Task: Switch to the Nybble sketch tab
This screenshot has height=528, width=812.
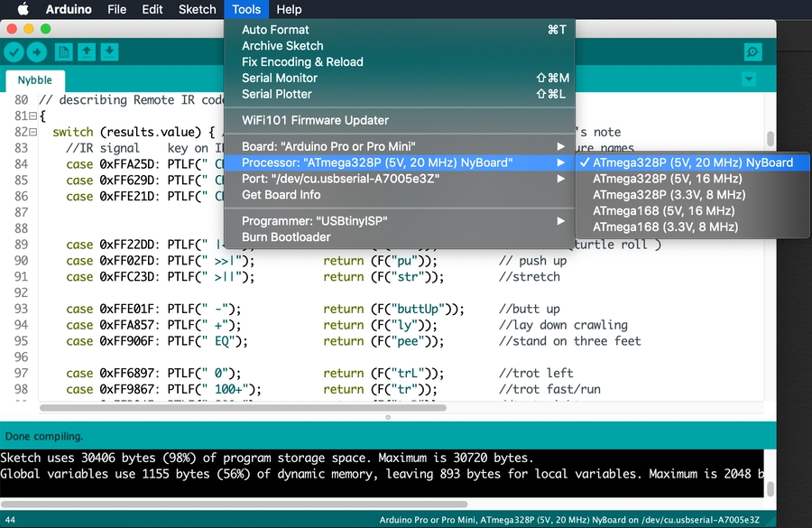Action: pyautogui.click(x=35, y=79)
